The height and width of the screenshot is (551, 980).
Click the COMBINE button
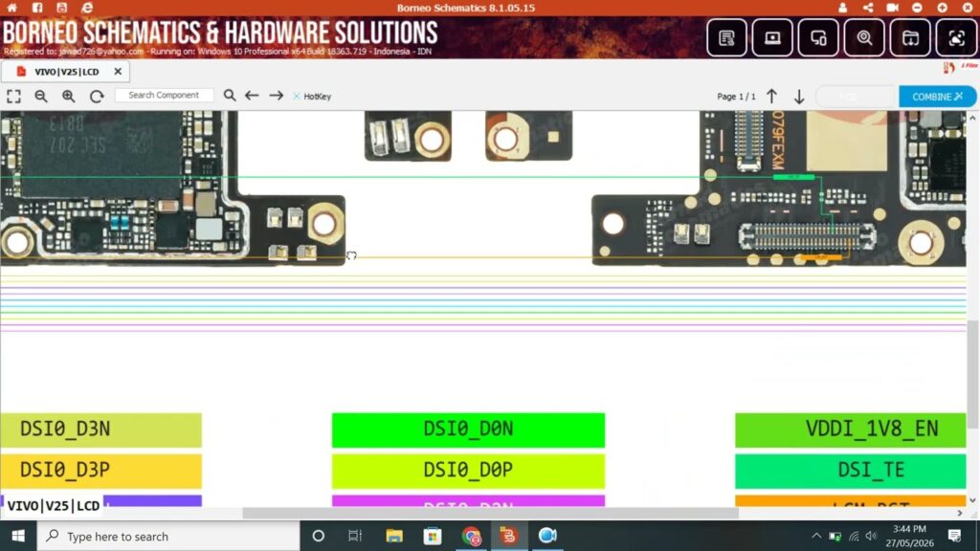(x=937, y=97)
